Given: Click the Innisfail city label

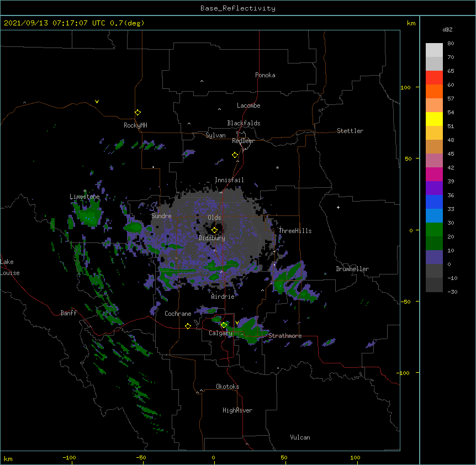Looking at the screenshot, I should coord(229,180).
